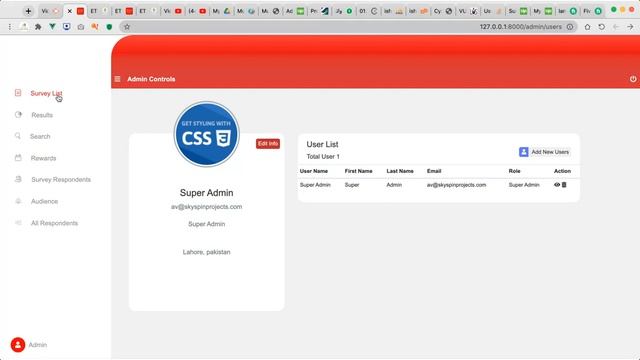The height and width of the screenshot is (360, 640).
Task: Switch to the Us browser tab
Action: (492, 11)
